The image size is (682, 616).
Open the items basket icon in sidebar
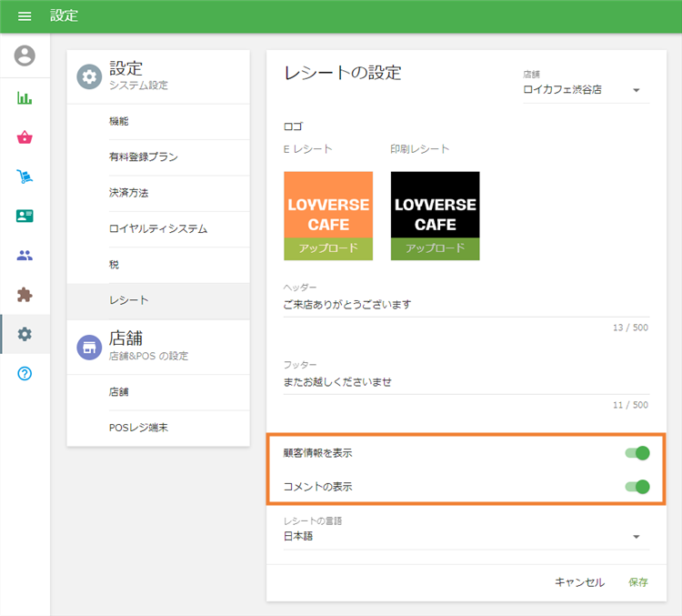coord(25,137)
